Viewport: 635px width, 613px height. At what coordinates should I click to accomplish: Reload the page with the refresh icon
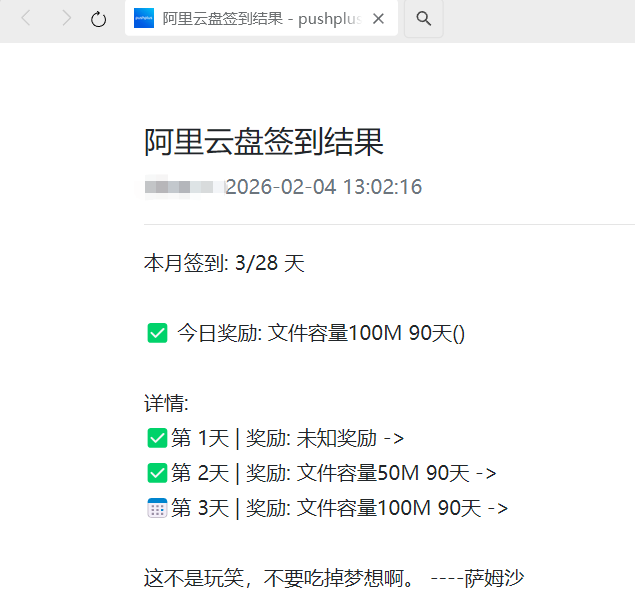[98, 19]
